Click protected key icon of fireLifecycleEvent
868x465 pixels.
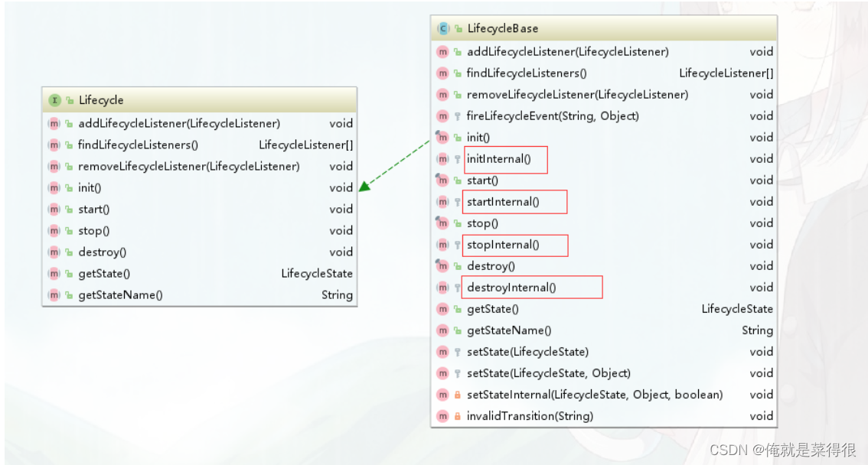[457, 116]
